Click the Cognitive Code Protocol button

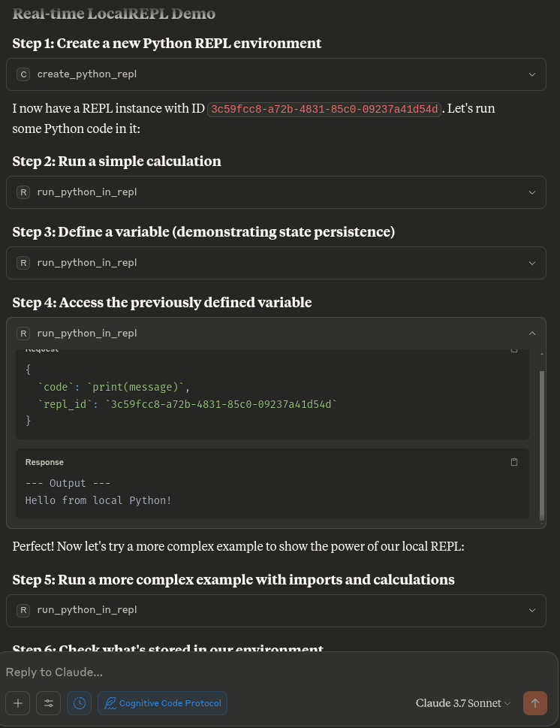[x=162, y=703]
